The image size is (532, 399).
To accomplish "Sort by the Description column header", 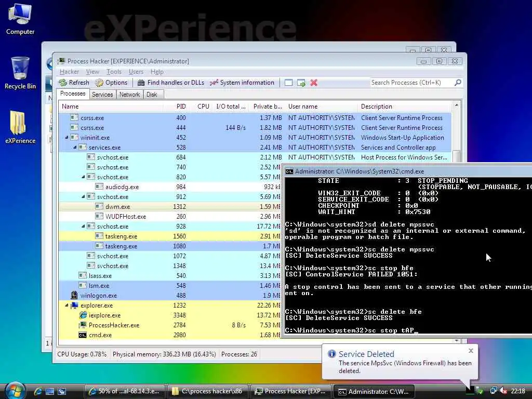I will [405, 106].
